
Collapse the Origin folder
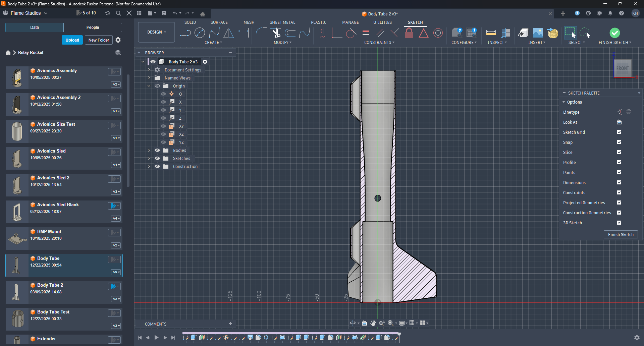click(x=149, y=86)
